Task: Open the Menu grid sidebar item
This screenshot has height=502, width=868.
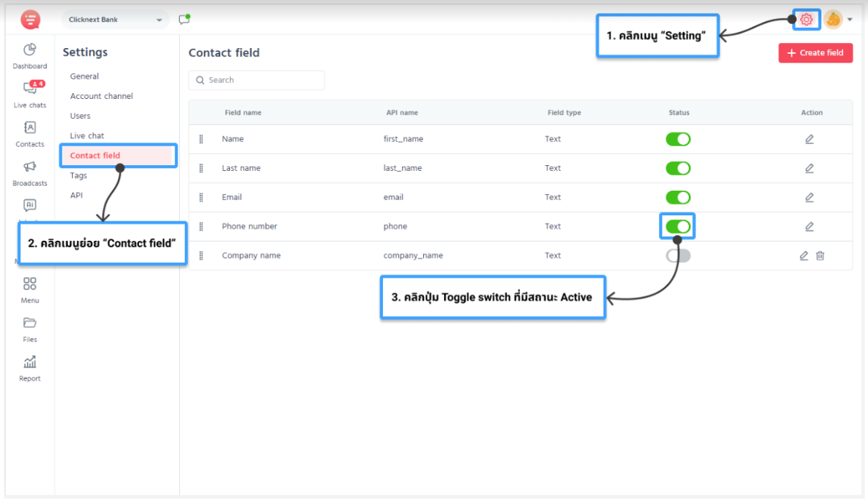Action: pos(30,290)
